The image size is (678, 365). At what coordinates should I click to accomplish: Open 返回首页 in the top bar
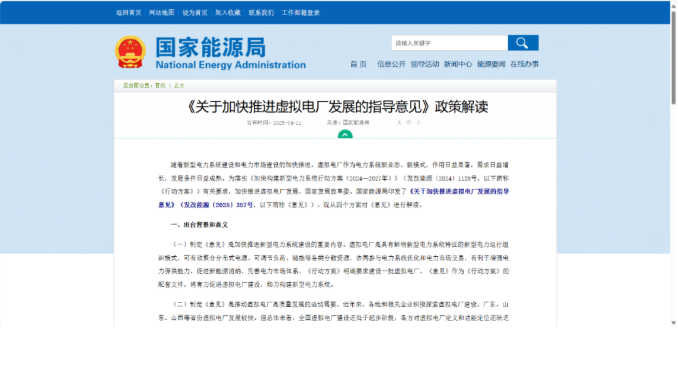(128, 13)
